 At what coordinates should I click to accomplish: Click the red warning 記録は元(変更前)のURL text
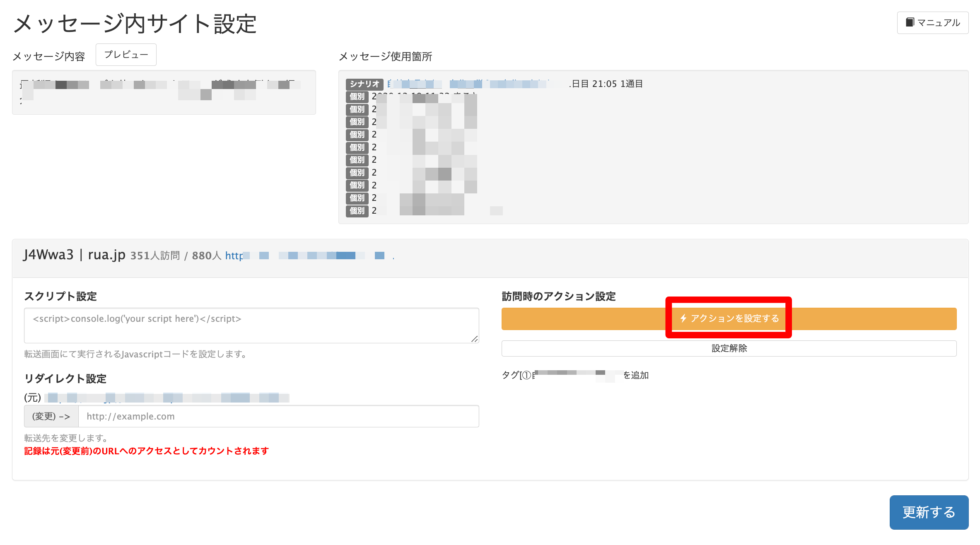(147, 451)
